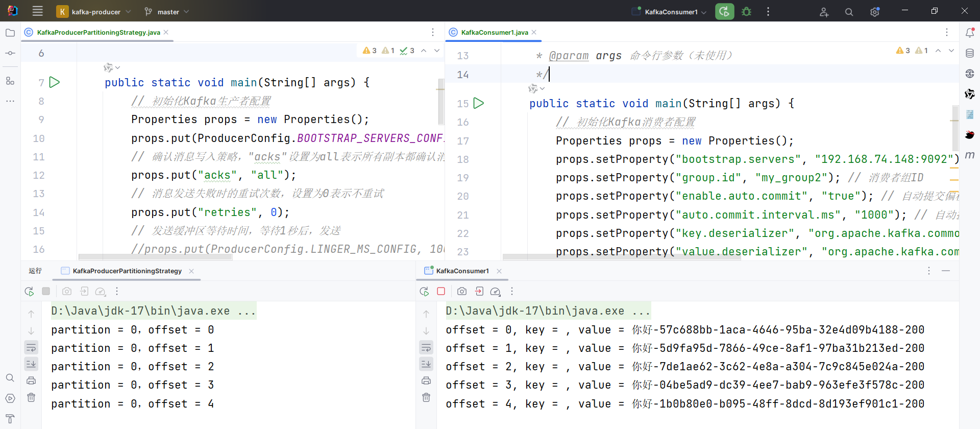Rerun KafkaProducerPartitioningStrategy in left run panel
Viewport: 980px width, 429px height.
click(29, 292)
